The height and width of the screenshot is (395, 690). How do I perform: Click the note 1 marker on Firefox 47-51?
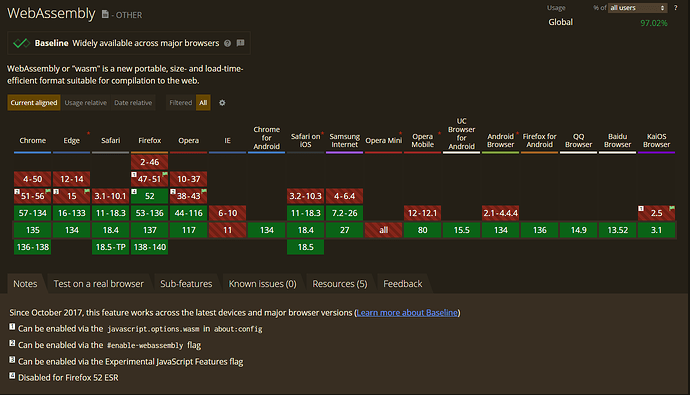click(x=134, y=175)
